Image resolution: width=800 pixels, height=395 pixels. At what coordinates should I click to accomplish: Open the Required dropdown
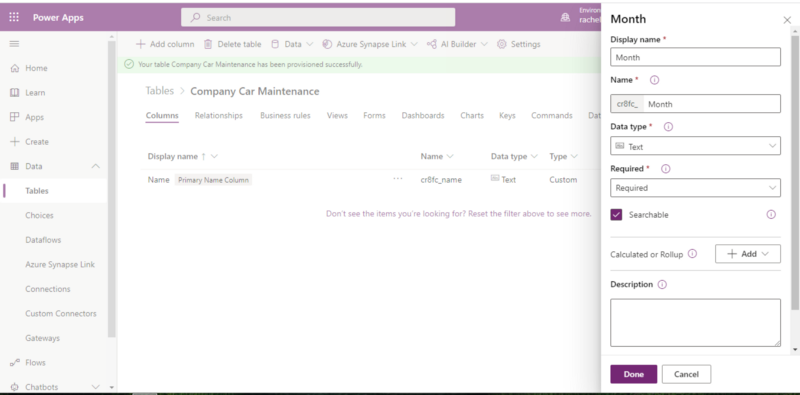[695, 188]
